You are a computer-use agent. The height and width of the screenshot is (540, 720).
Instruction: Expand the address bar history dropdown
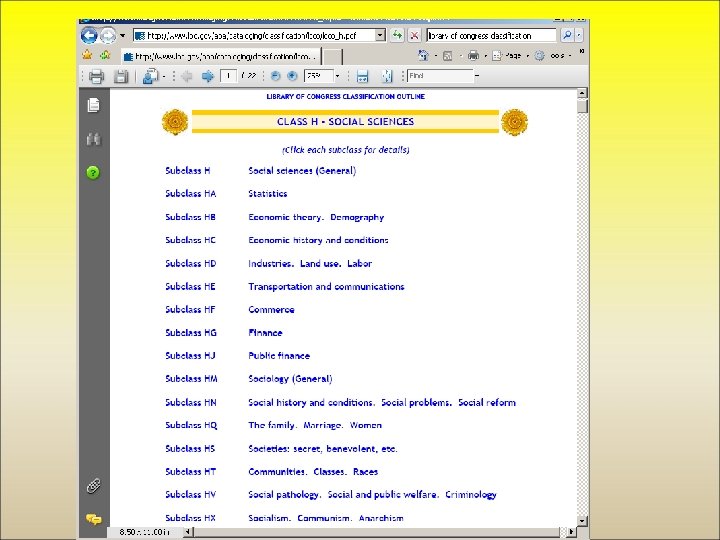(380, 35)
